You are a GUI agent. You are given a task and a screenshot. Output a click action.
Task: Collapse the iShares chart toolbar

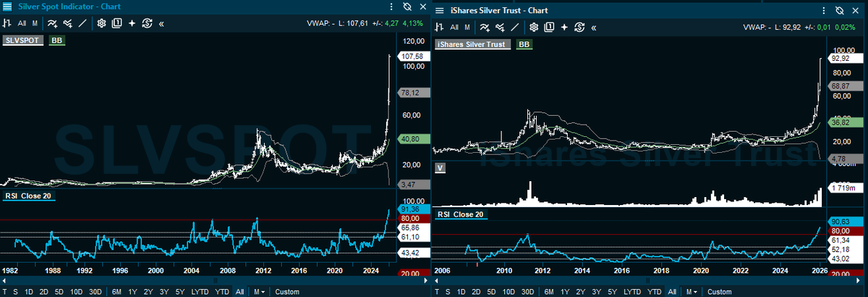point(593,28)
